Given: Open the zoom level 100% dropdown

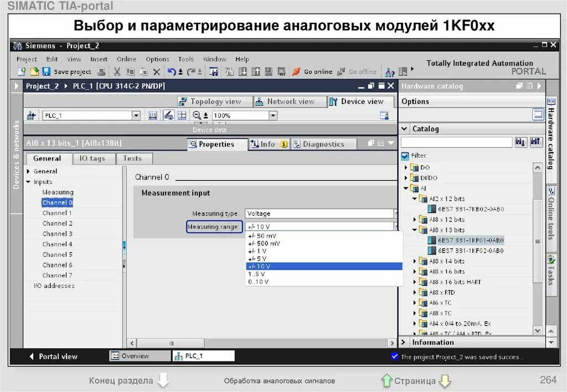Looking at the screenshot, I should point(272,115).
